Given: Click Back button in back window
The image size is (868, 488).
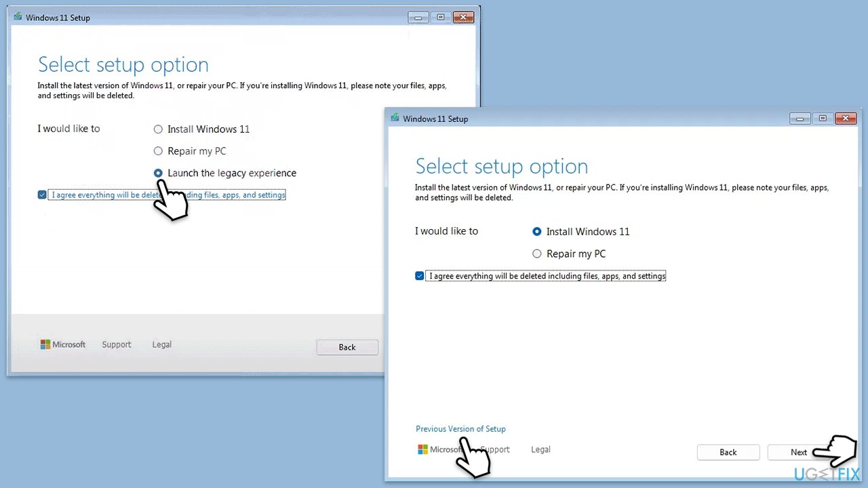Looking at the screenshot, I should click(x=347, y=347).
